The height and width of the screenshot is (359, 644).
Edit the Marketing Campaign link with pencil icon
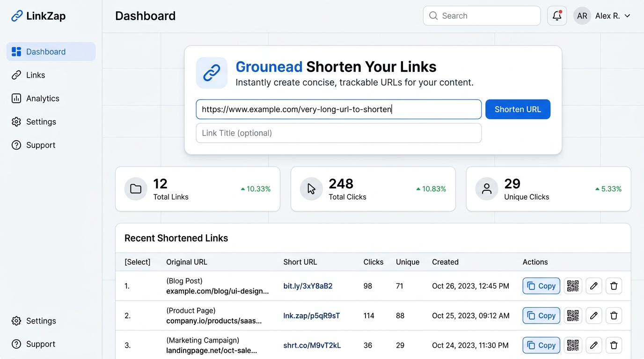tap(594, 345)
